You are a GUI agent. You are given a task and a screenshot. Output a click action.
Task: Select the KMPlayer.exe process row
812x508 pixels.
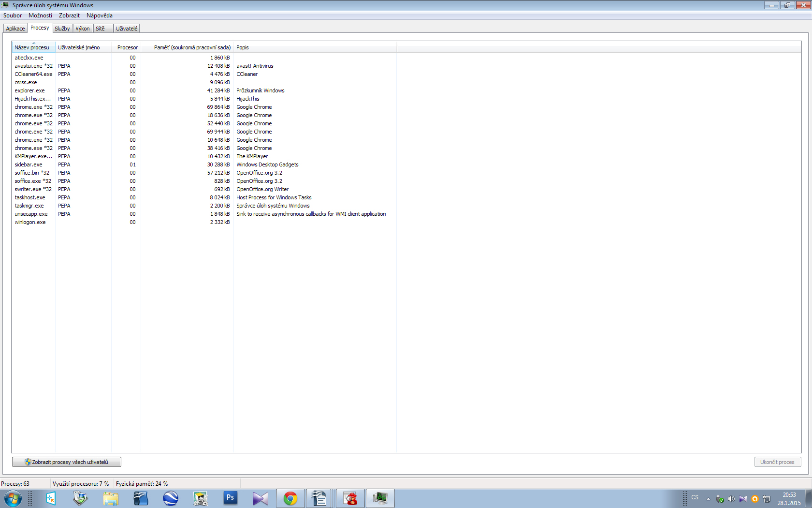pyautogui.click(x=204, y=156)
